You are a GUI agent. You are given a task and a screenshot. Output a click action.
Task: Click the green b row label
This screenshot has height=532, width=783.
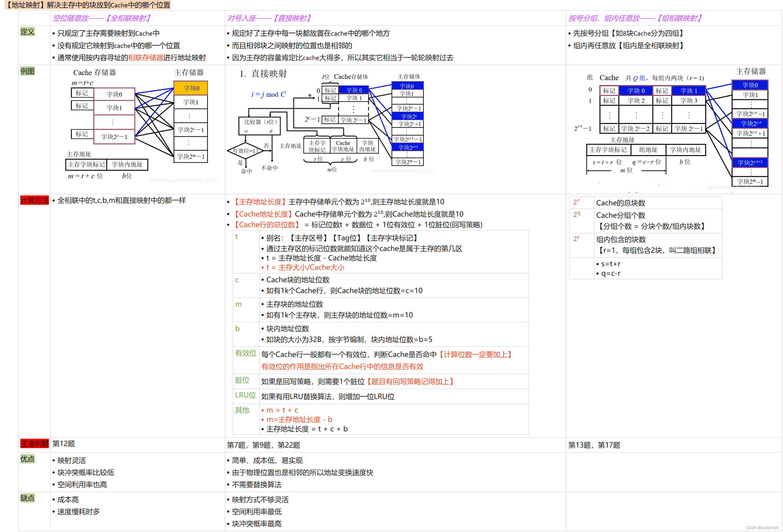point(237,329)
